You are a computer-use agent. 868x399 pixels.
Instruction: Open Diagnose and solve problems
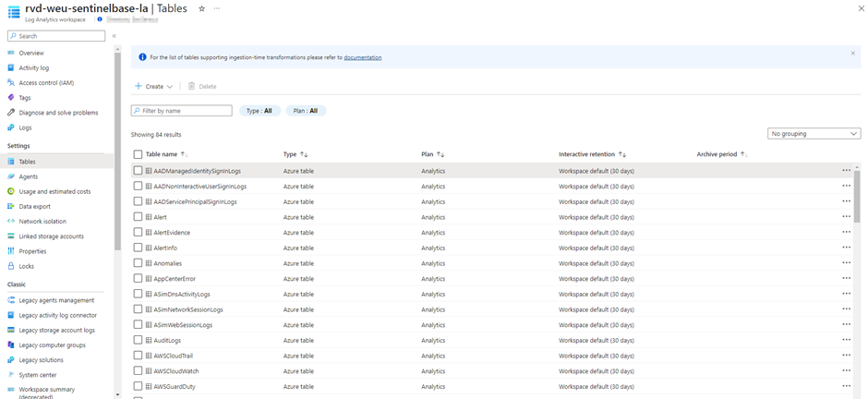coord(60,113)
